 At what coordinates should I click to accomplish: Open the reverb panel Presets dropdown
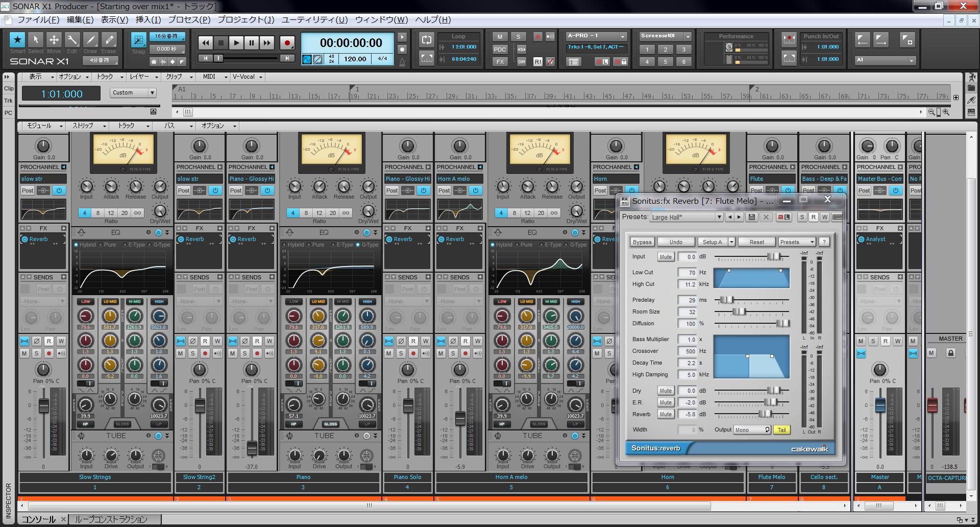click(797, 242)
